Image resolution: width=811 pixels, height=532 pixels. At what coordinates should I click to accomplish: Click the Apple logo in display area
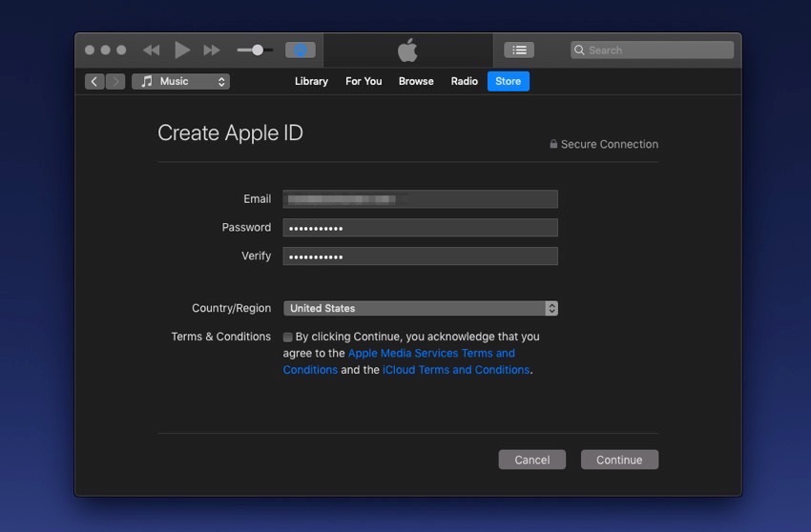(x=407, y=51)
